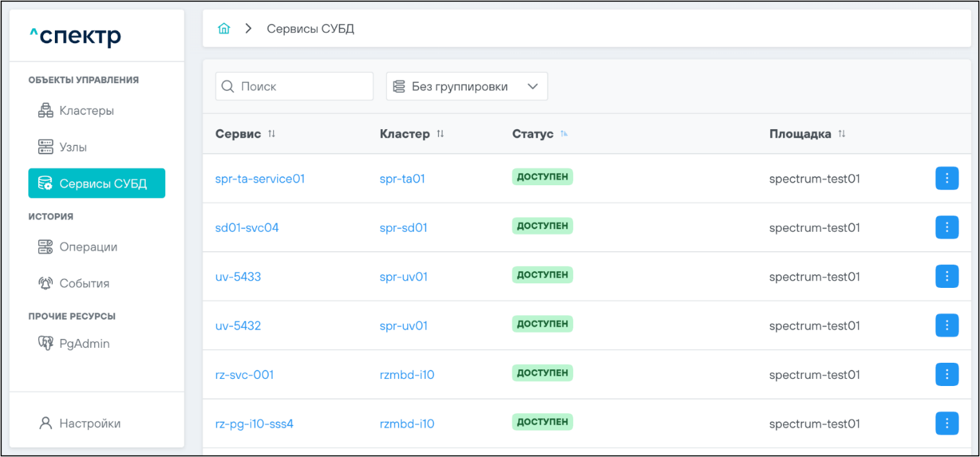Open the sd01-svc04 service link
This screenshot has width=980, height=457.
[247, 228]
